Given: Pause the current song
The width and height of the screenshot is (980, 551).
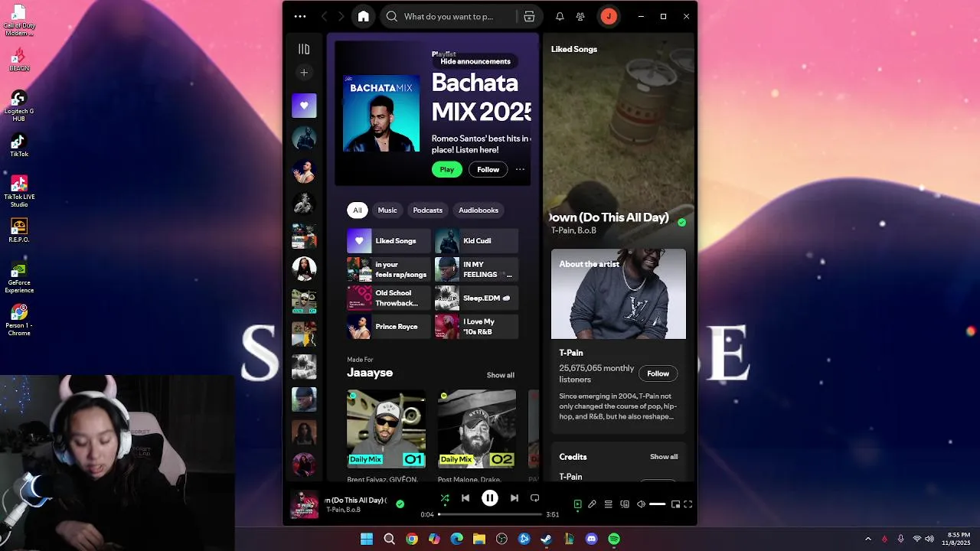Looking at the screenshot, I should (x=490, y=498).
